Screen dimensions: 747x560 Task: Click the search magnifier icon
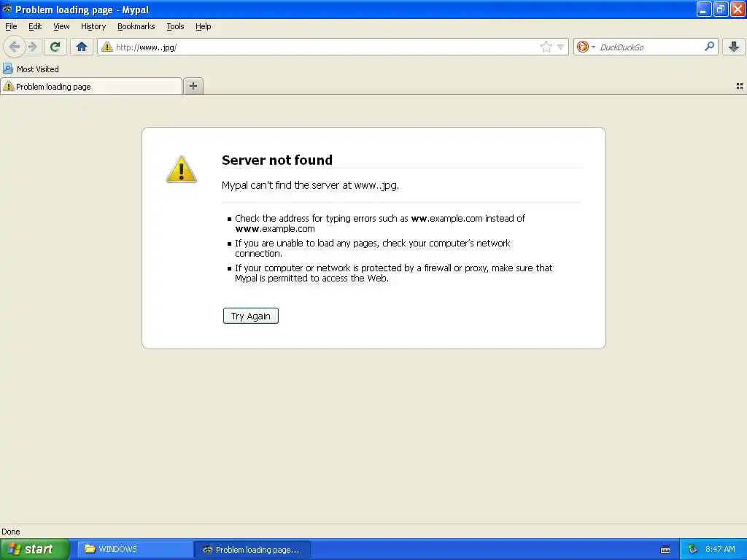[709, 47]
